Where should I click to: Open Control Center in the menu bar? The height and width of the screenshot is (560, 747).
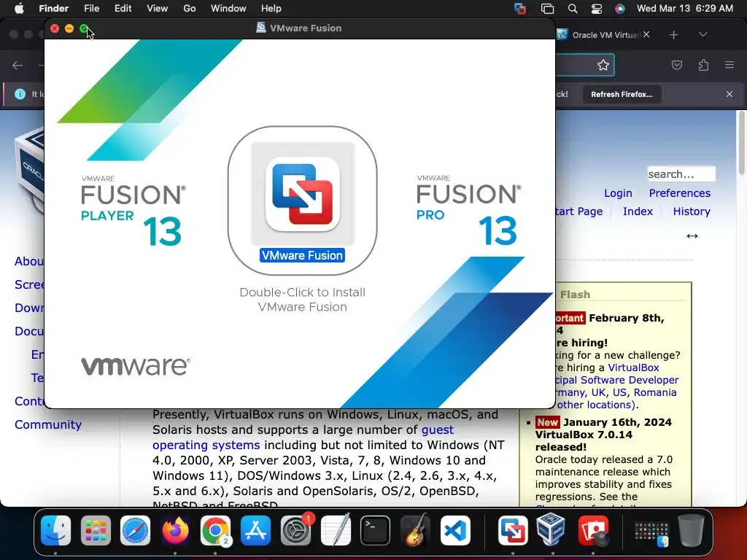click(x=597, y=9)
